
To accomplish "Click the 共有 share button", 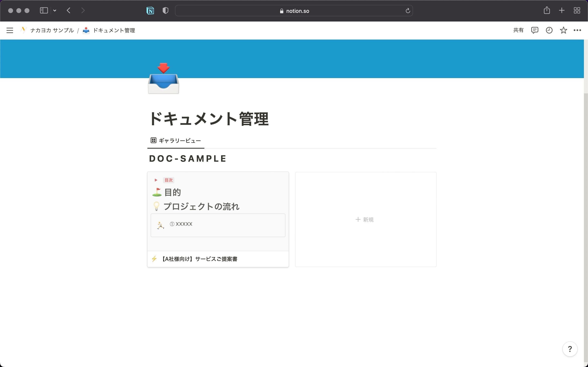I will [x=518, y=30].
